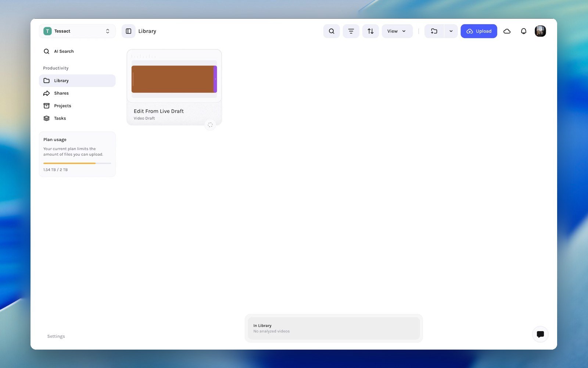Go to Shares in sidebar
This screenshot has height=368, width=588.
pos(77,93)
